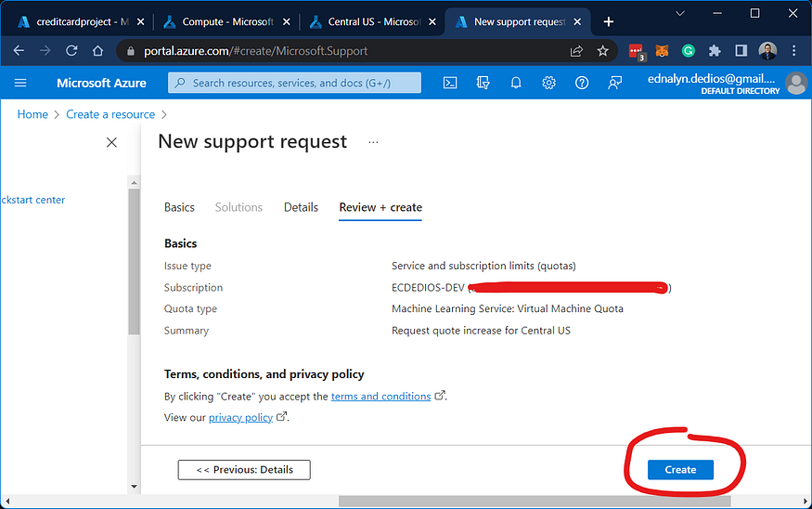Click the Microsoft Azure logo text
The height and width of the screenshot is (509, 812).
point(101,83)
